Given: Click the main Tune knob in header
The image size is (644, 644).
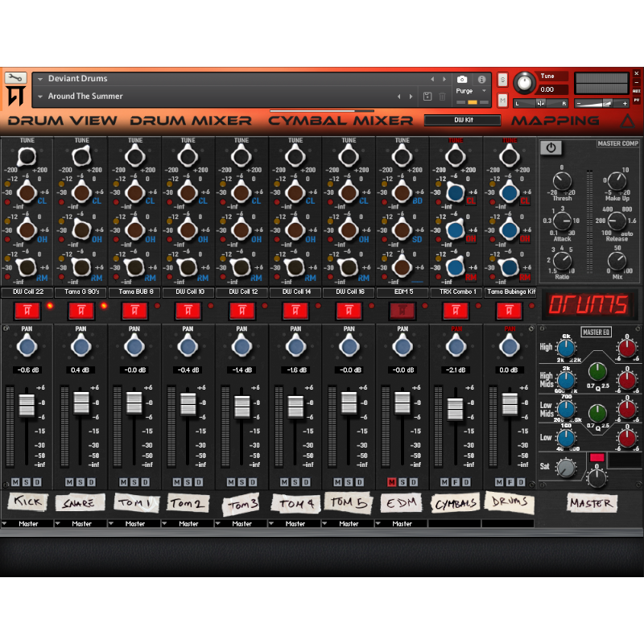Looking at the screenshot, I should point(524,83).
